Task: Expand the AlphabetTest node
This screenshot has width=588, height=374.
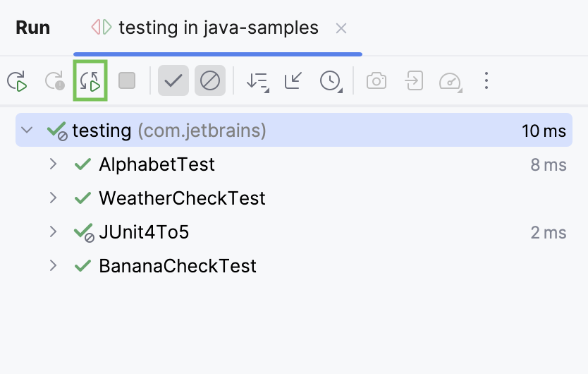Action: 53,164
